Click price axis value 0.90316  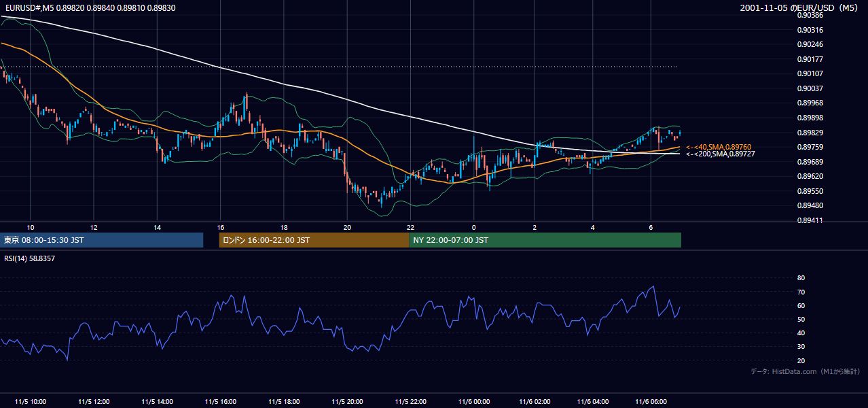point(810,30)
